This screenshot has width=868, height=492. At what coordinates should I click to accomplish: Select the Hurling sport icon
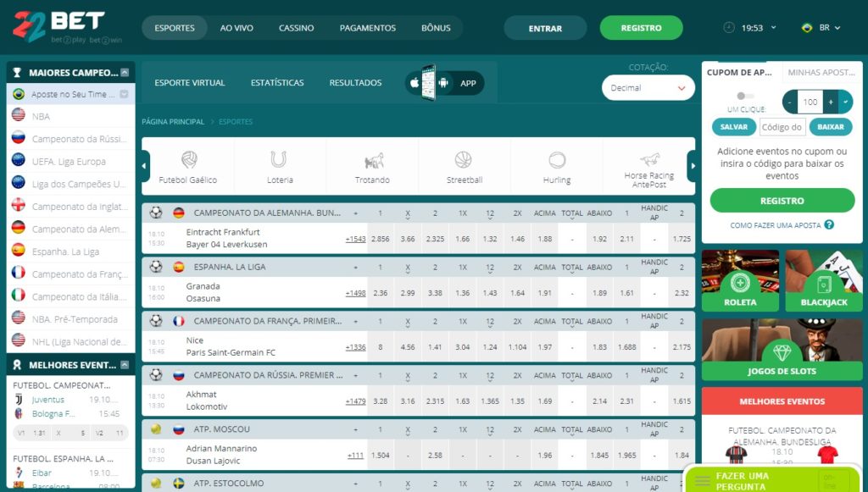pos(557,160)
